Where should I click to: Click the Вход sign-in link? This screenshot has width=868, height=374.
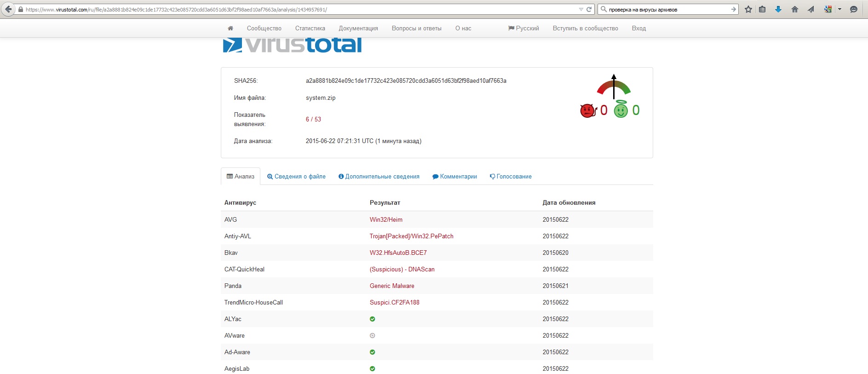[x=639, y=28]
